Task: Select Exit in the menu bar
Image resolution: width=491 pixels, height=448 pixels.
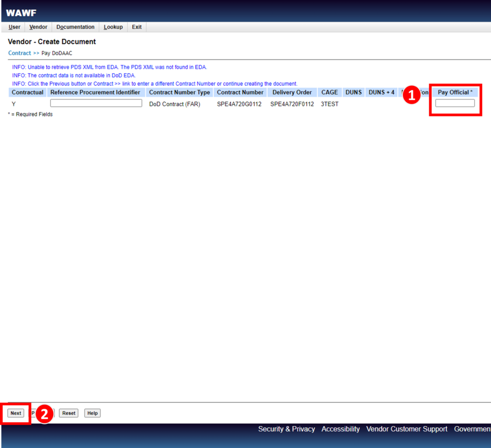Action: coord(137,27)
